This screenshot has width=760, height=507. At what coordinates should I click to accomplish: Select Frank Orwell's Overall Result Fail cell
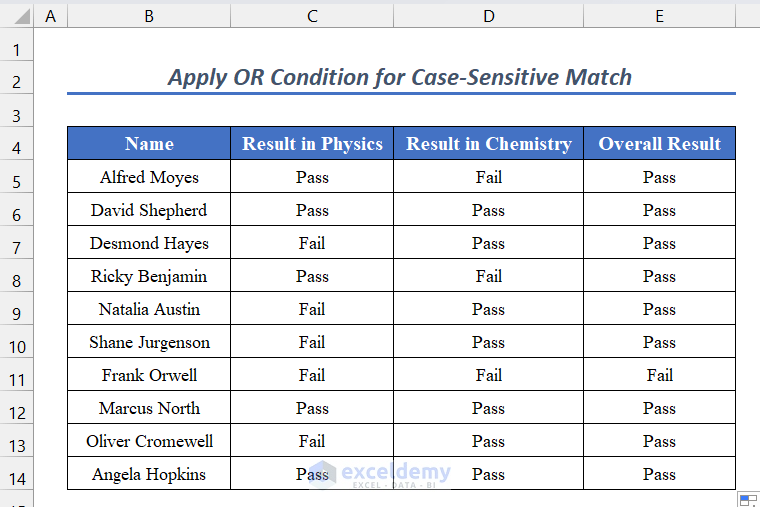click(x=659, y=375)
